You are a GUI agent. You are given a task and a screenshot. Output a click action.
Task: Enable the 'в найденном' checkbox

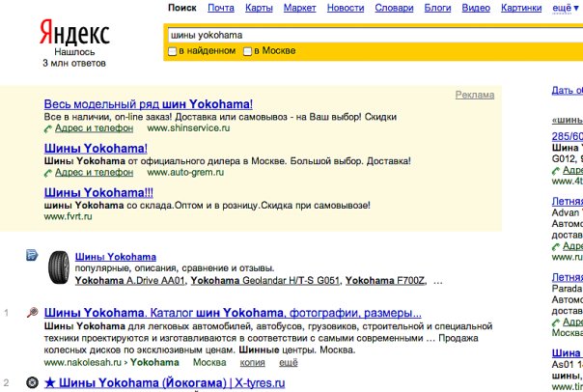tap(172, 51)
